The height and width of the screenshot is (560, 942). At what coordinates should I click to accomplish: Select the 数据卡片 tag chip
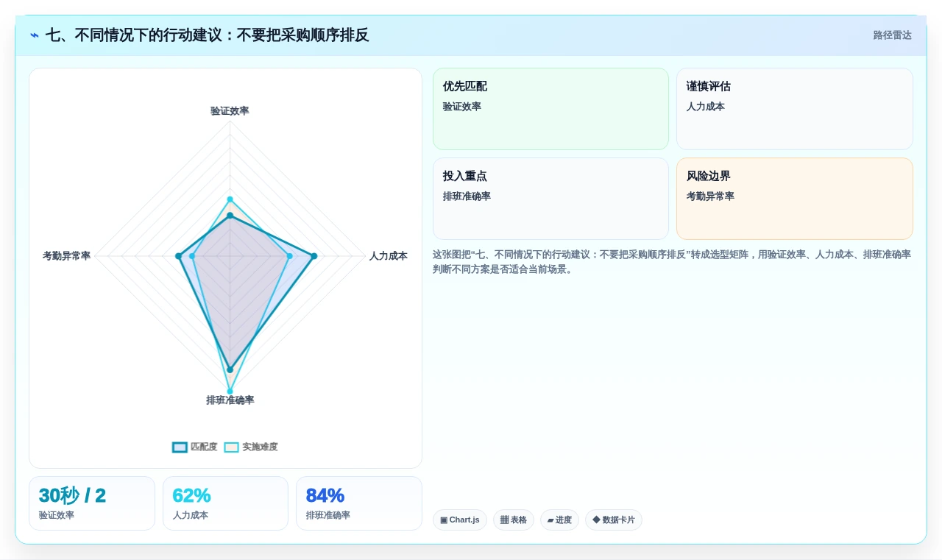pyautogui.click(x=614, y=520)
